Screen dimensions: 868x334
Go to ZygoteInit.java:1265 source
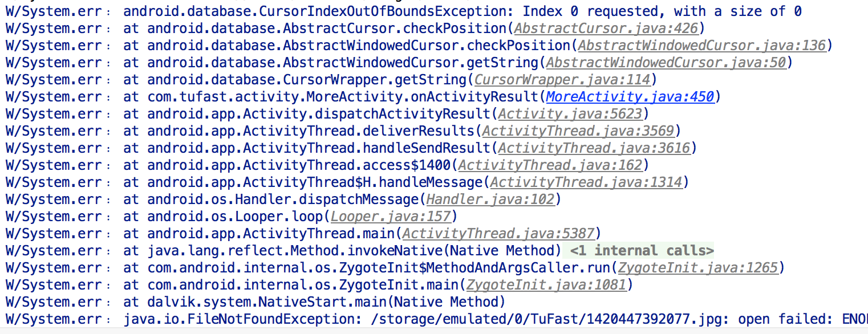click(697, 267)
